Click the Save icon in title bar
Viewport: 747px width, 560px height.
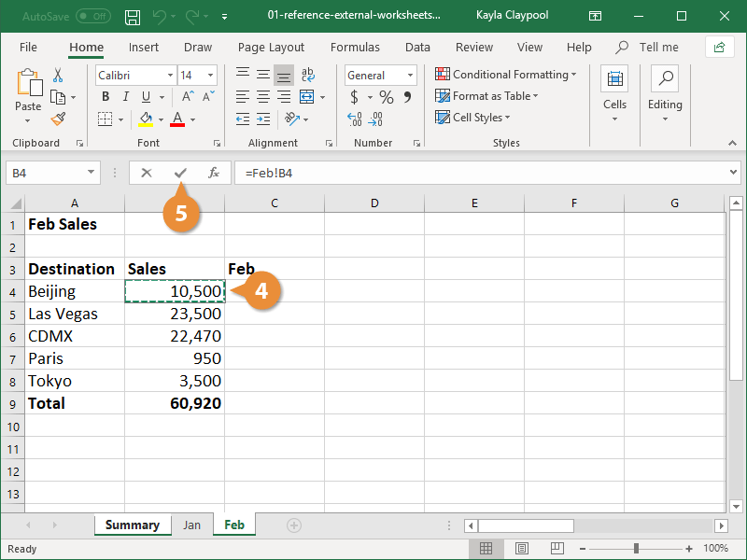(133, 16)
